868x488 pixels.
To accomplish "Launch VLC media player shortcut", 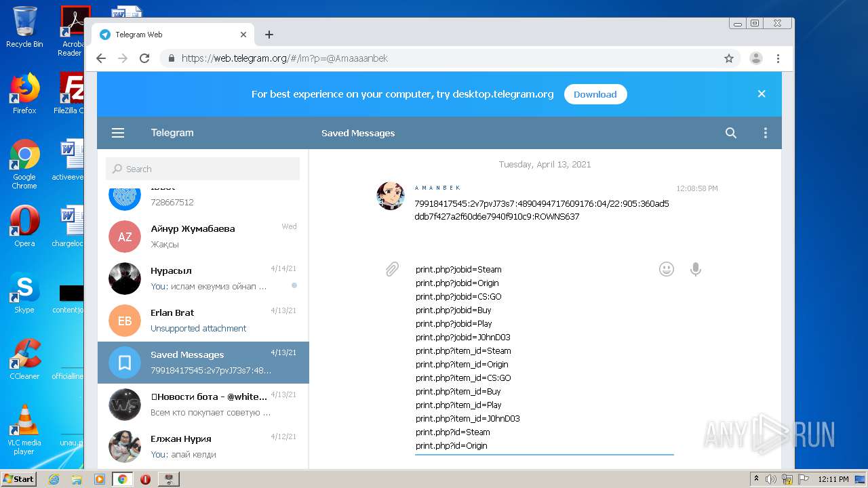I will click(24, 430).
